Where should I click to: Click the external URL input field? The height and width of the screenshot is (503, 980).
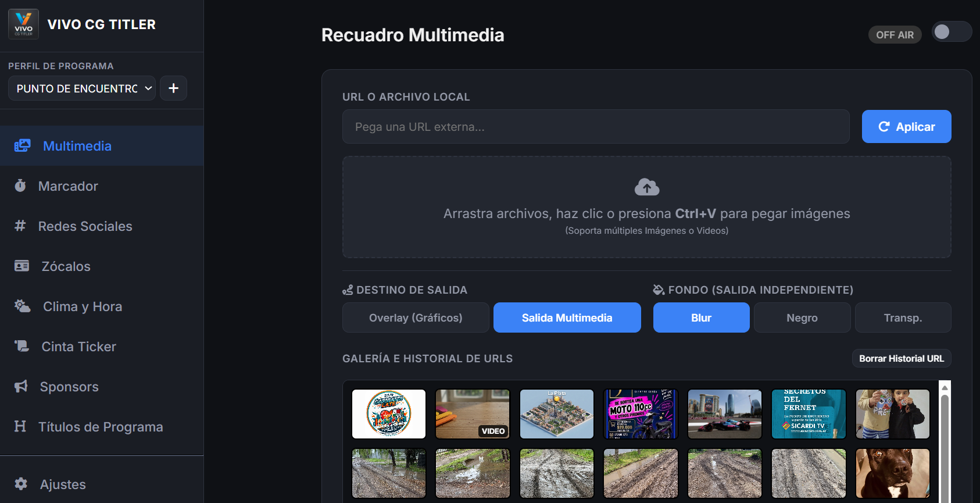pyautogui.click(x=596, y=126)
